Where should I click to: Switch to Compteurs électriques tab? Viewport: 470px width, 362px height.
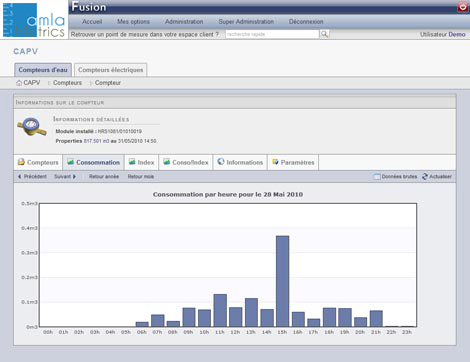click(x=110, y=70)
